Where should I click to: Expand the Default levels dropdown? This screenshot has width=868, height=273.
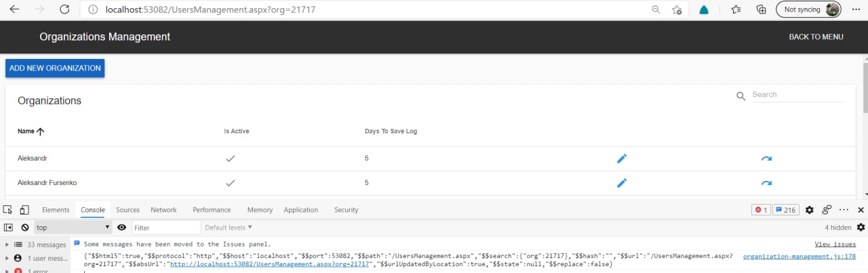[x=229, y=228]
